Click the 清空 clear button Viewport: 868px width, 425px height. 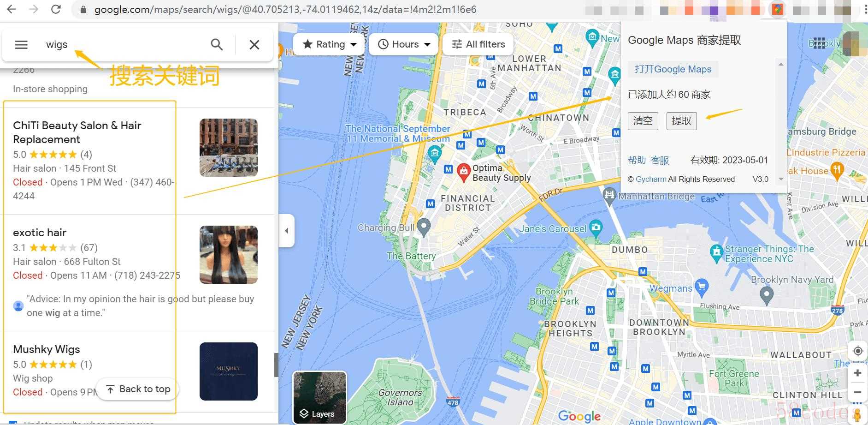pos(643,121)
